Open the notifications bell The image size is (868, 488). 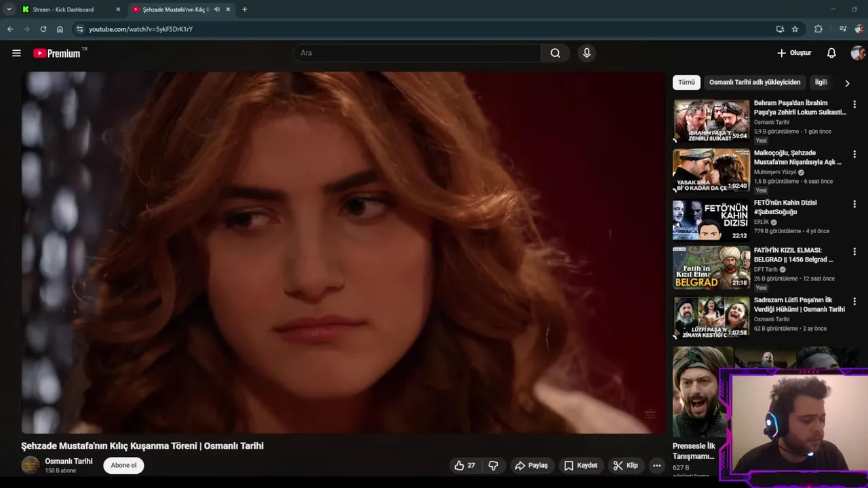(x=831, y=53)
